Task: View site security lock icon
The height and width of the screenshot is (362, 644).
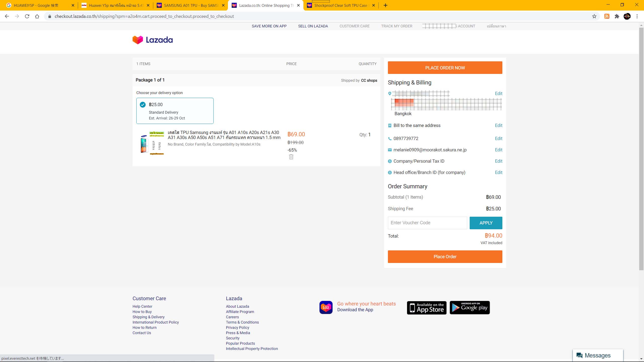Action: pos(50,16)
